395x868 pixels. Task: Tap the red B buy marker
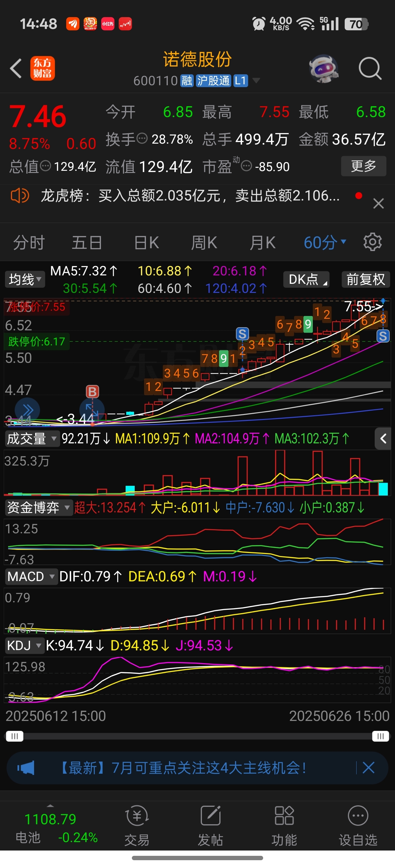click(92, 392)
